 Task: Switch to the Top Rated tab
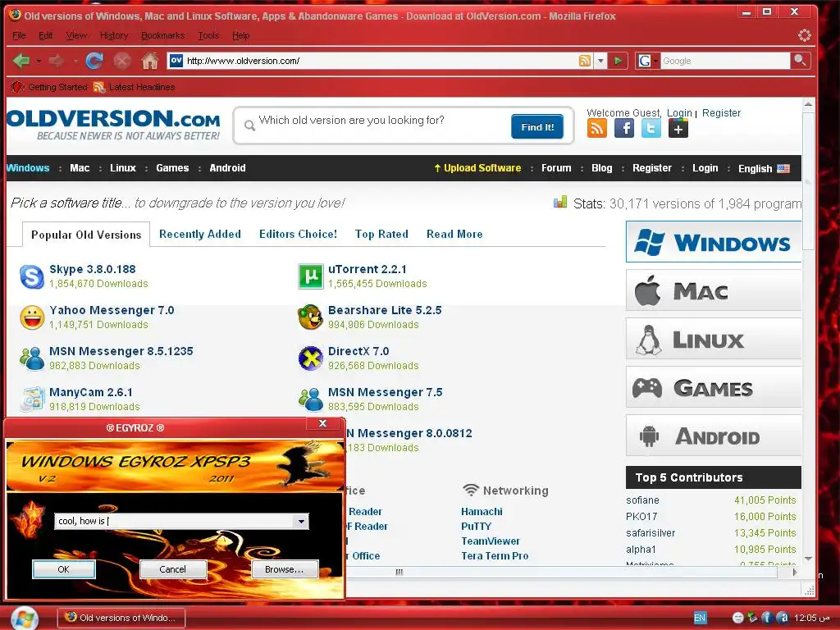tap(381, 234)
